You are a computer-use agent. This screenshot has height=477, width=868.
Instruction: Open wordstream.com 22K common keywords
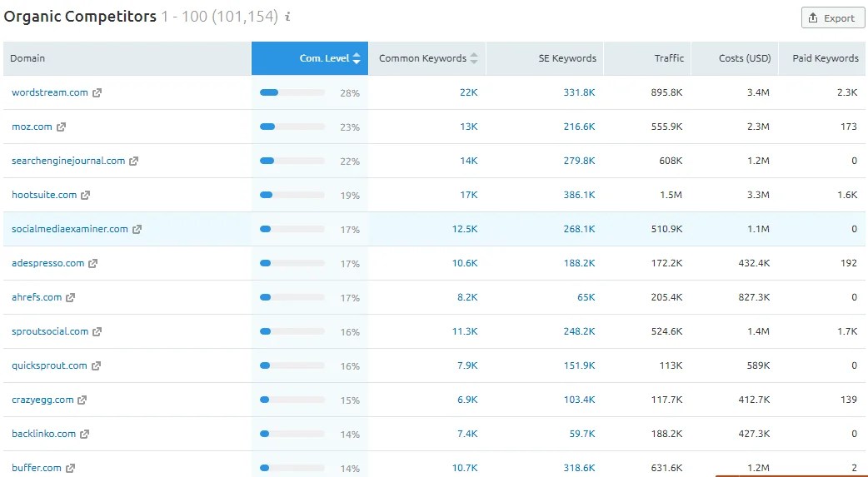click(x=468, y=92)
